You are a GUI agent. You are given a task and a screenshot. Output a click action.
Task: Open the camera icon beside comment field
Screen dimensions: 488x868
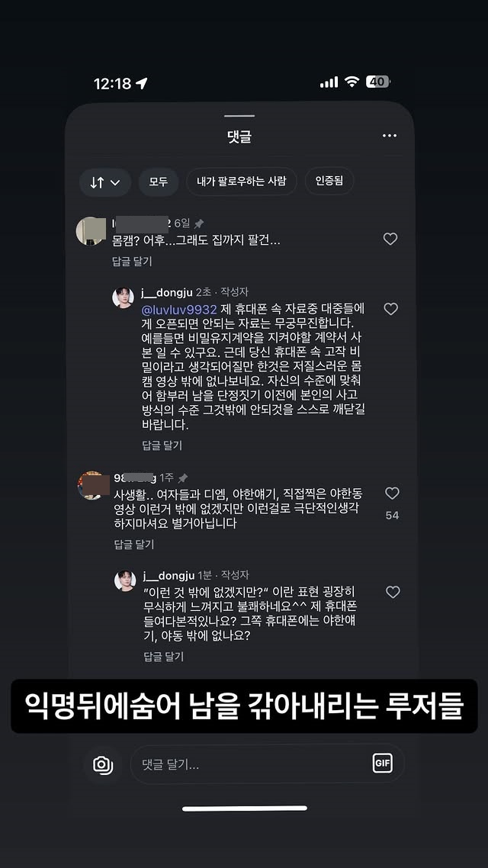click(x=103, y=764)
